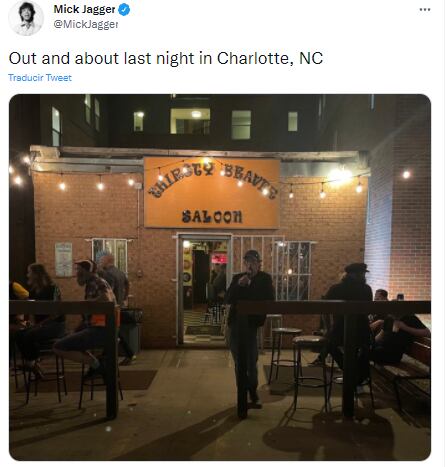Click the Traducir Tweet link
Screen dimensions: 446x467
tap(40, 78)
